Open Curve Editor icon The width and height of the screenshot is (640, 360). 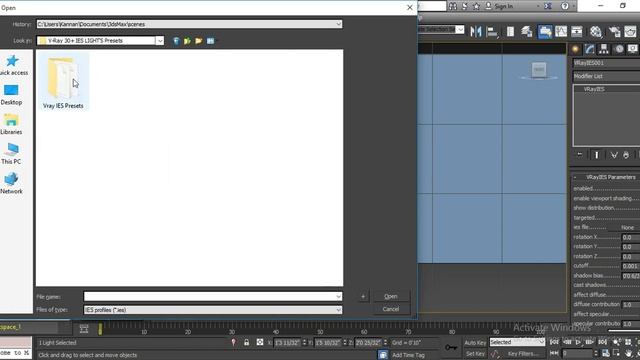[x=561, y=31]
